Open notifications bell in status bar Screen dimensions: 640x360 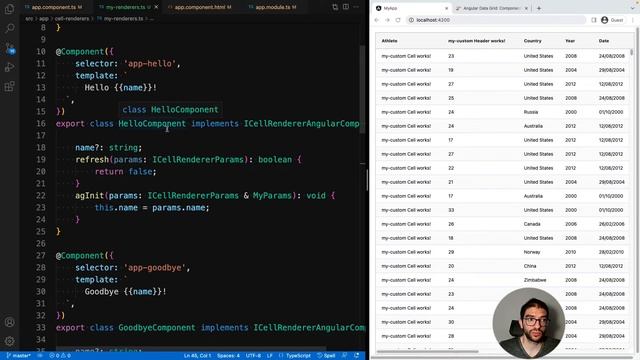click(x=357, y=356)
